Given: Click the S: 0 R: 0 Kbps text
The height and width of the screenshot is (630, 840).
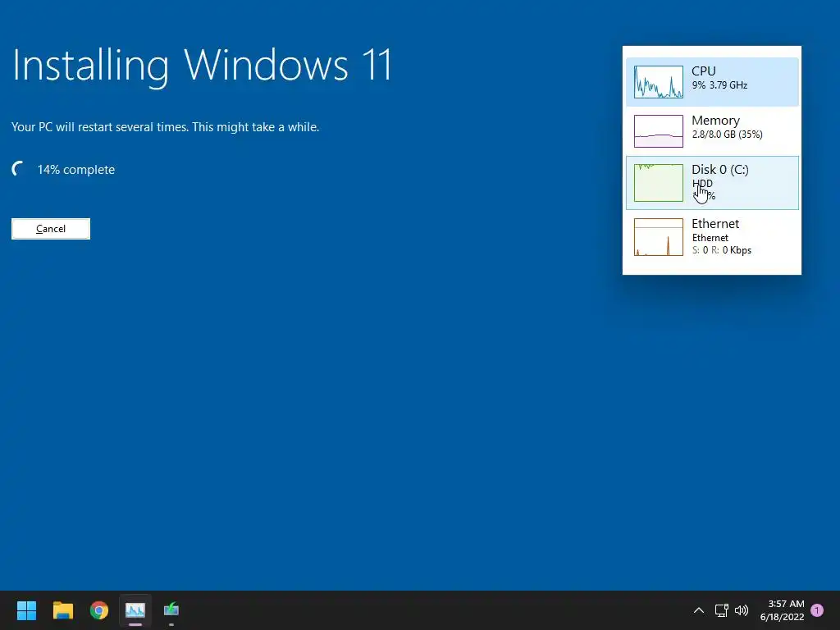Looking at the screenshot, I should click(722, 250).
